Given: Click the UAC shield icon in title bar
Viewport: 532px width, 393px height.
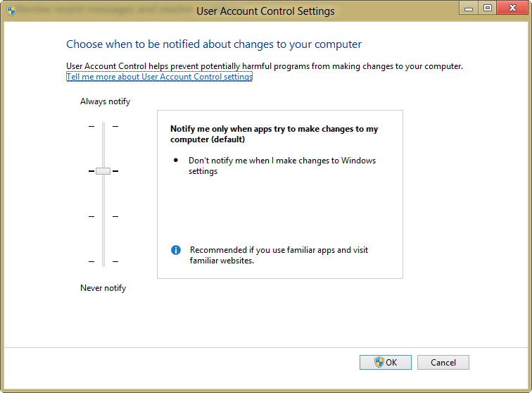Looking at the screenshot, I should point(11,11).
